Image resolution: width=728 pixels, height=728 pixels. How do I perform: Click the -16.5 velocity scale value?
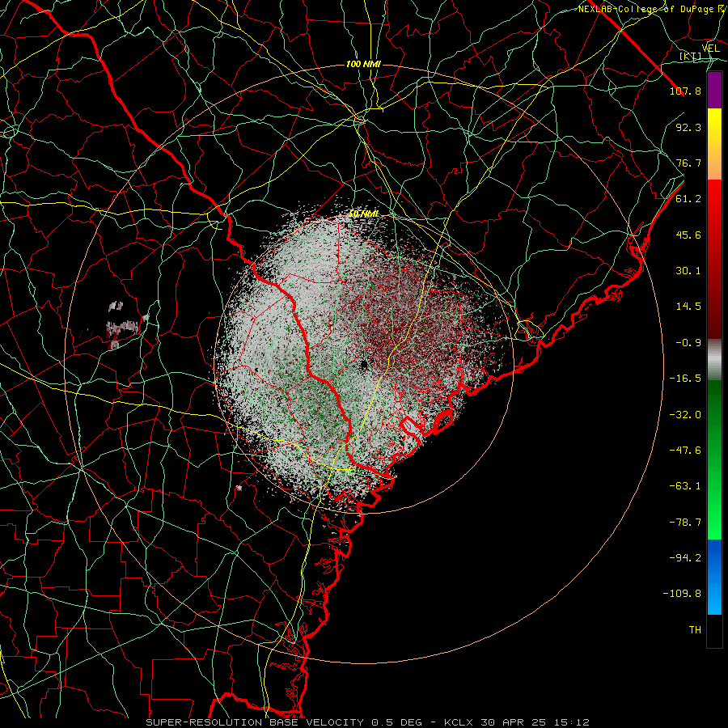(x=685, y=379)
